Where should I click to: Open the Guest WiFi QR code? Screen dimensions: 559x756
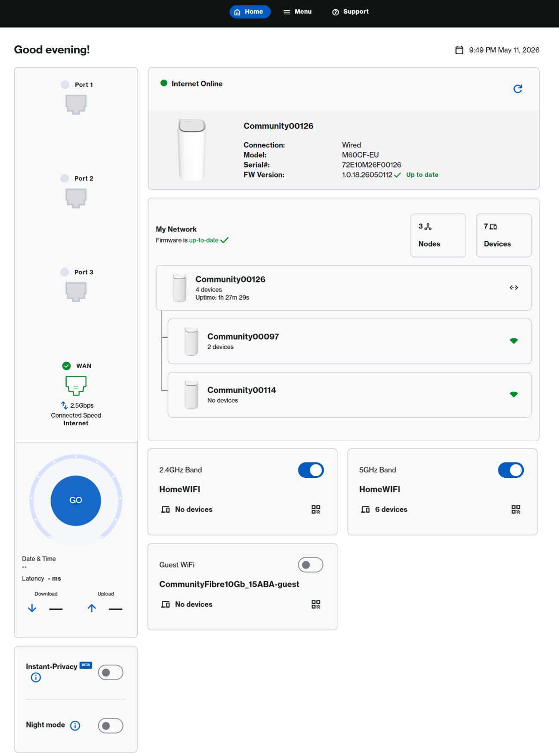[x=316, y=604]
